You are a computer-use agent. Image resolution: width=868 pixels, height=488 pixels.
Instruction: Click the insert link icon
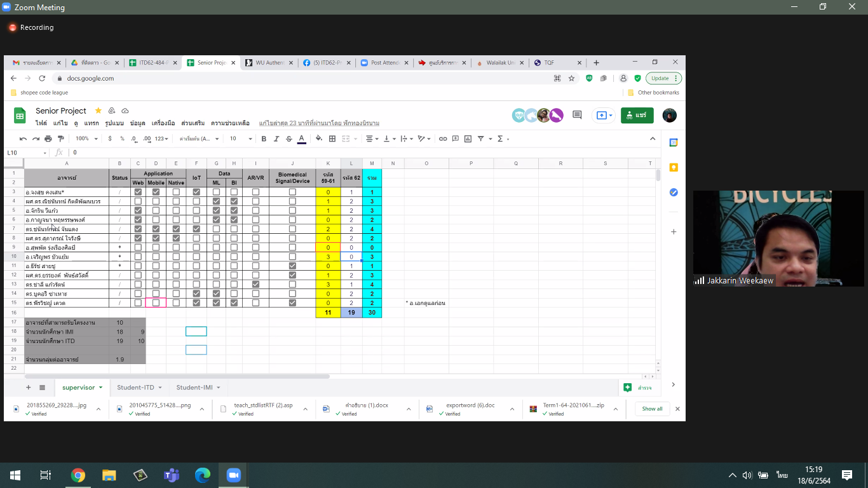(443, 139)
